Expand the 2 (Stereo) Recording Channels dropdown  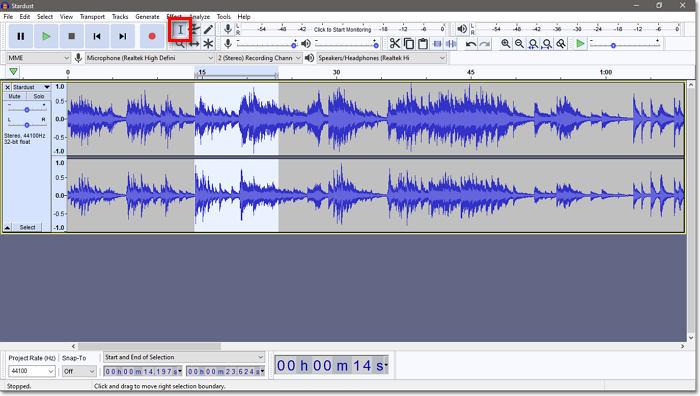click(259, 58)
